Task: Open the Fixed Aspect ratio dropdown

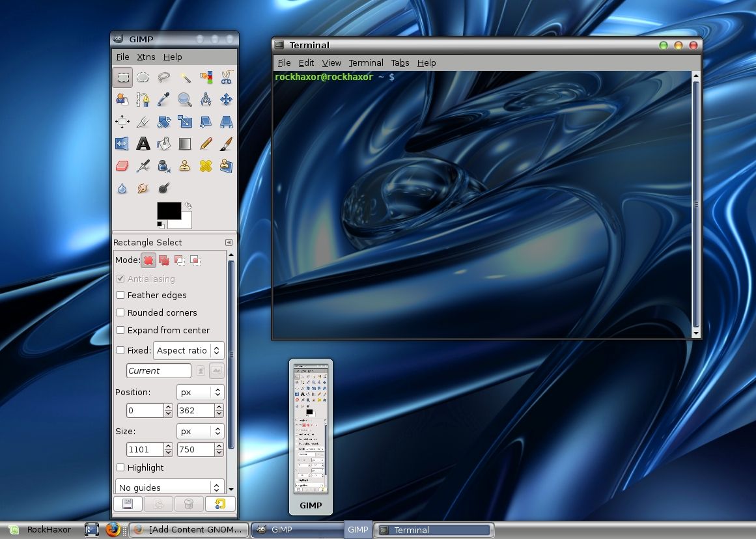Action: [x=189, y=350]
